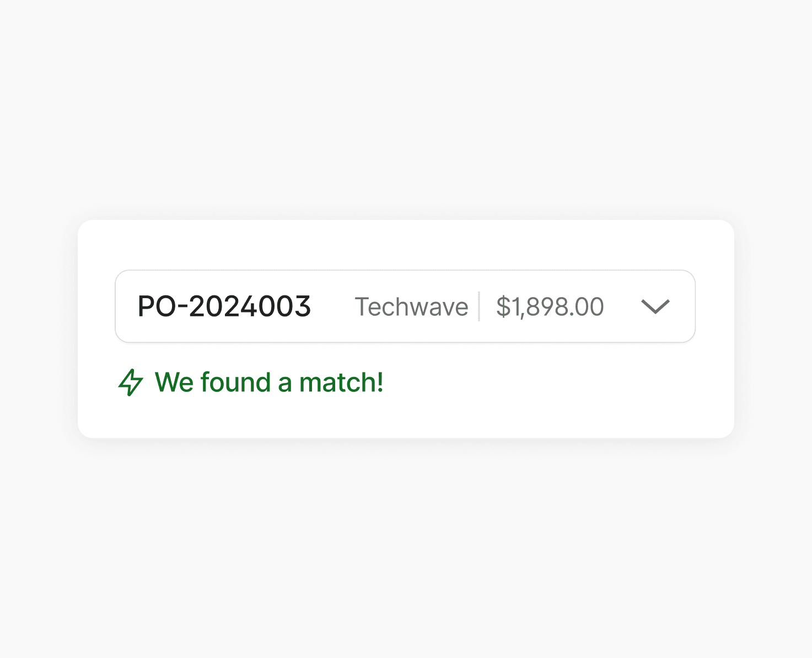Click the dollar sign in the amount
The image size is (812, 658).
503,307
